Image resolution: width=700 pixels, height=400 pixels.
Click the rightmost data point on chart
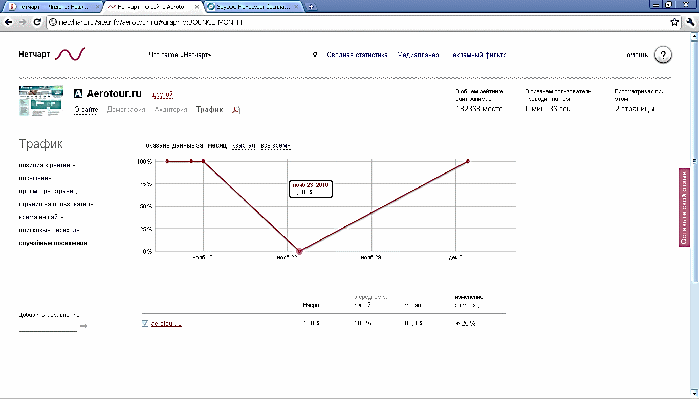coord(467,161)
